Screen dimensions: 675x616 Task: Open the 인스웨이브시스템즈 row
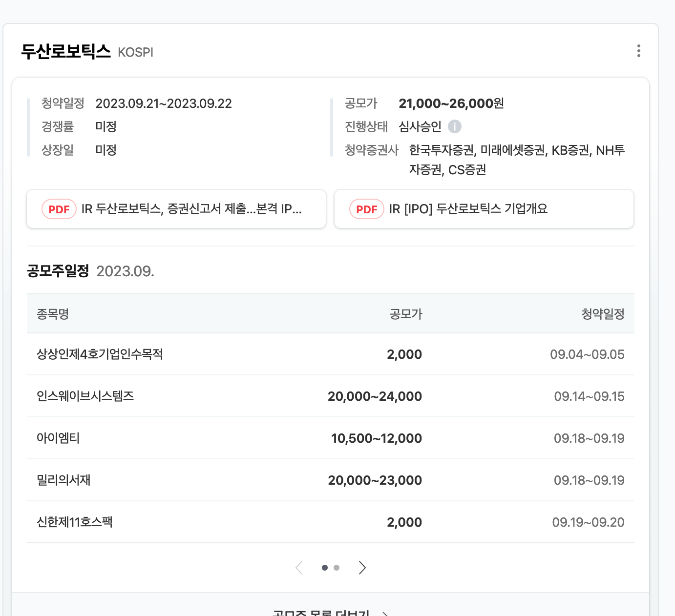click(331, 396)
